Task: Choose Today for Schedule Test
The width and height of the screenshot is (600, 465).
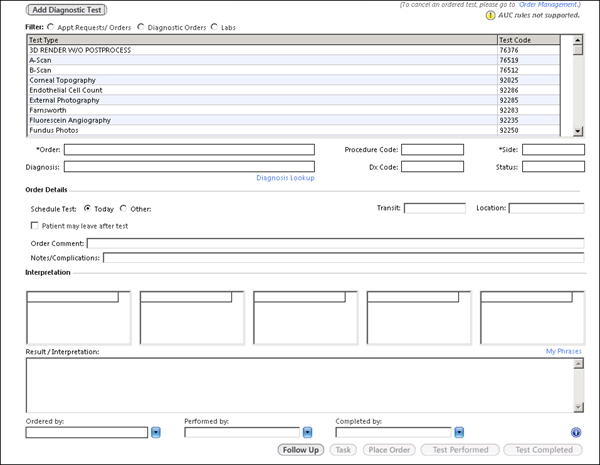Action: 87,208
